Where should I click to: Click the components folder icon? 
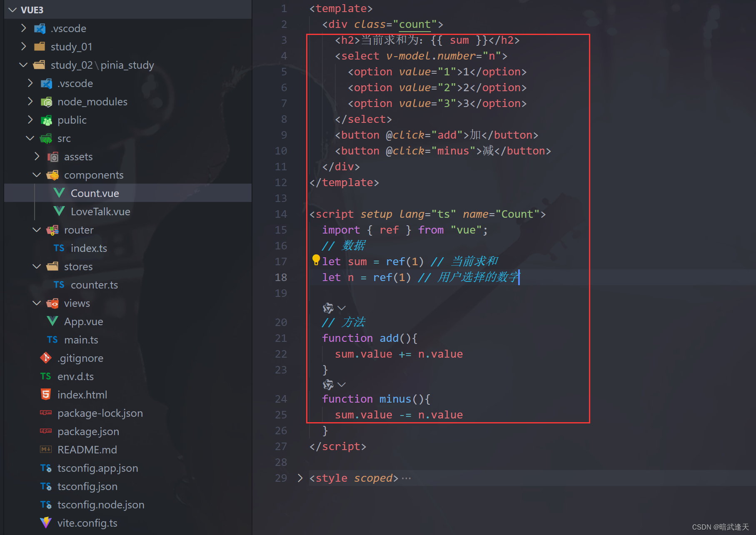pyautogui.click(x=53, y=175)
